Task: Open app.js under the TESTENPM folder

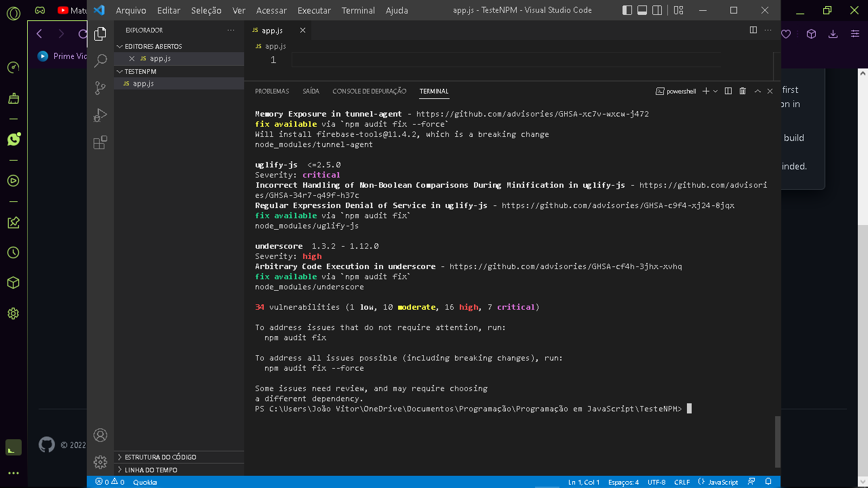Action: click(x=179, y=83)
